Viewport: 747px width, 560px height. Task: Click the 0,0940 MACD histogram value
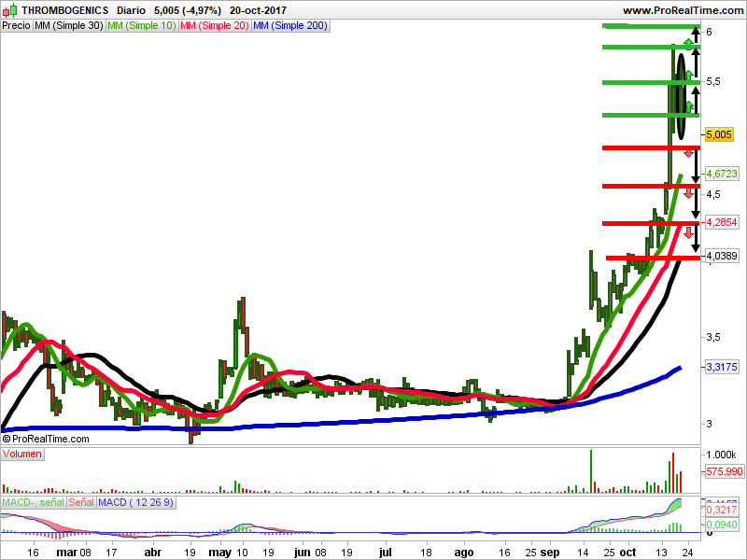(x=721, y=525)
